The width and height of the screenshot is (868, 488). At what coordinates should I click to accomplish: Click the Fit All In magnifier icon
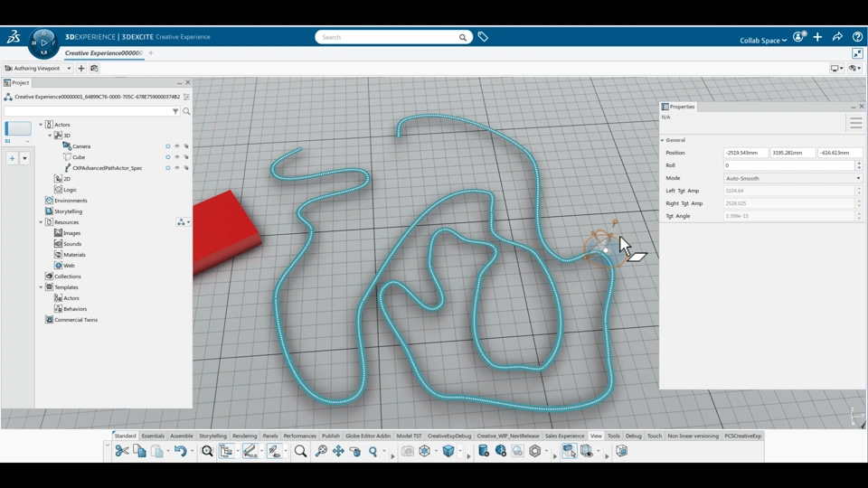pos(207,451)
